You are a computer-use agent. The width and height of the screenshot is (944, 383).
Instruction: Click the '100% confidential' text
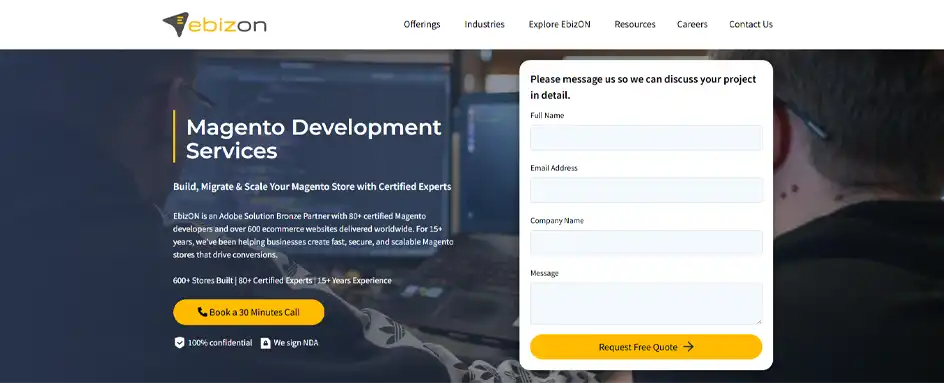(220, 343)
